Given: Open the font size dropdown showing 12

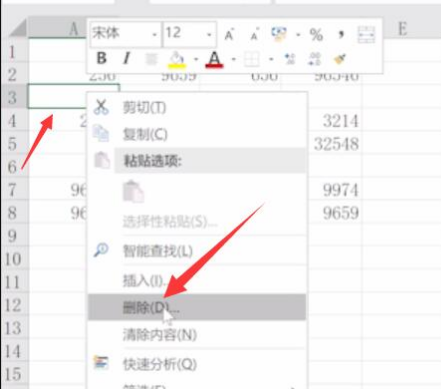Looking at the screenshot, I should 189,34.
